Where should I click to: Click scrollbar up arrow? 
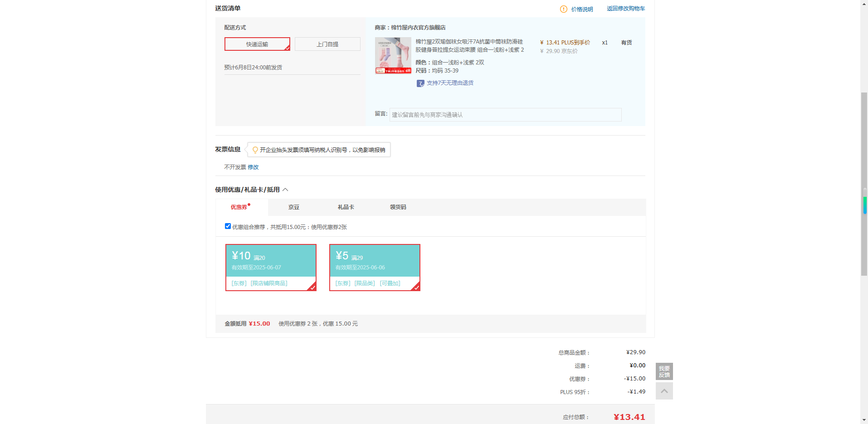point(864,3)
